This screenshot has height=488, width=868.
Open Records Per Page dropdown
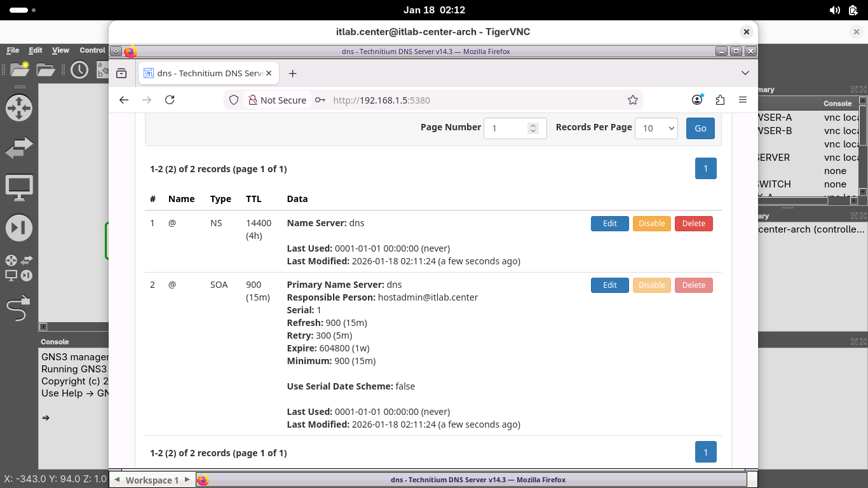tap(656, 128)
